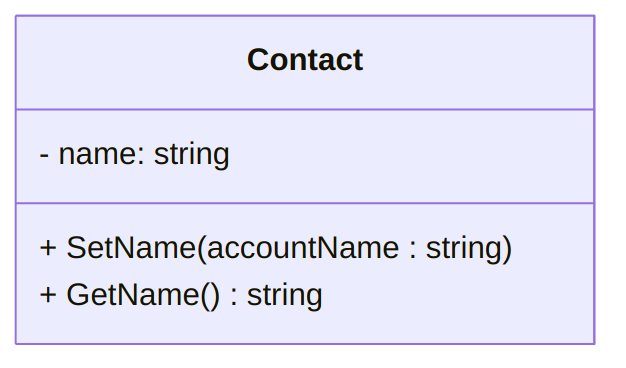The height and width of the screenshot is (368, 626).
Task: Click the string return type of GetName
Action: pos(285,296)
